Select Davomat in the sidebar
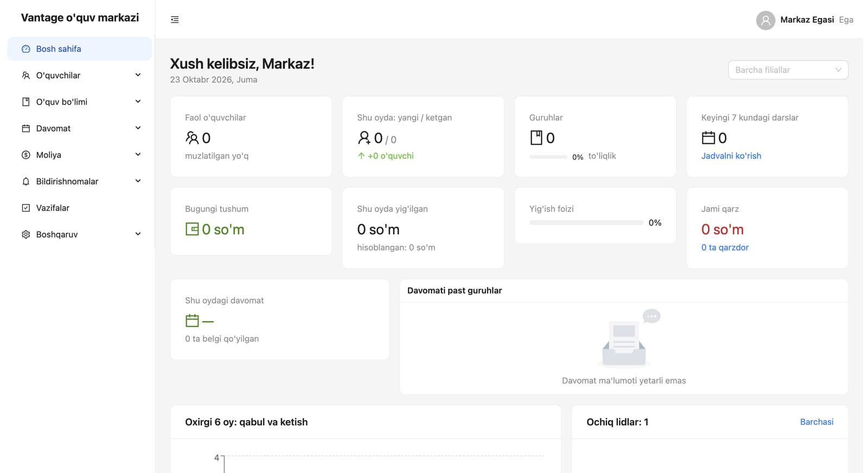 (x=79, y=129)
